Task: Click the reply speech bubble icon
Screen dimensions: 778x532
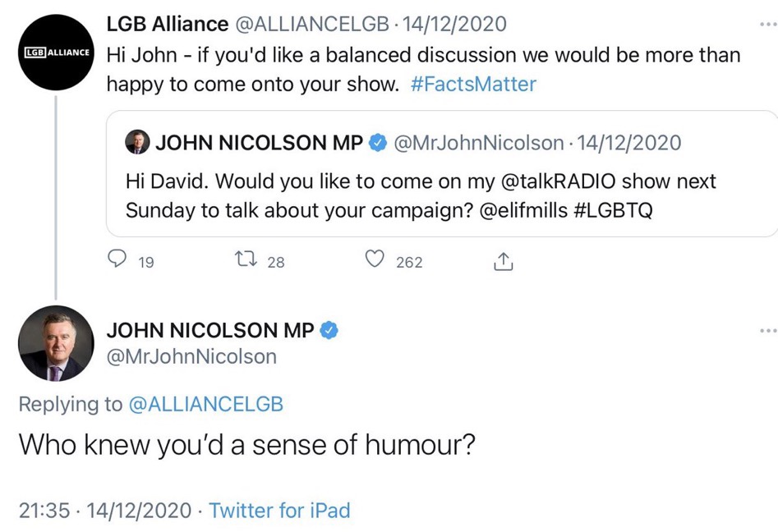Action: pyautogui.click(x=119, y=261)
